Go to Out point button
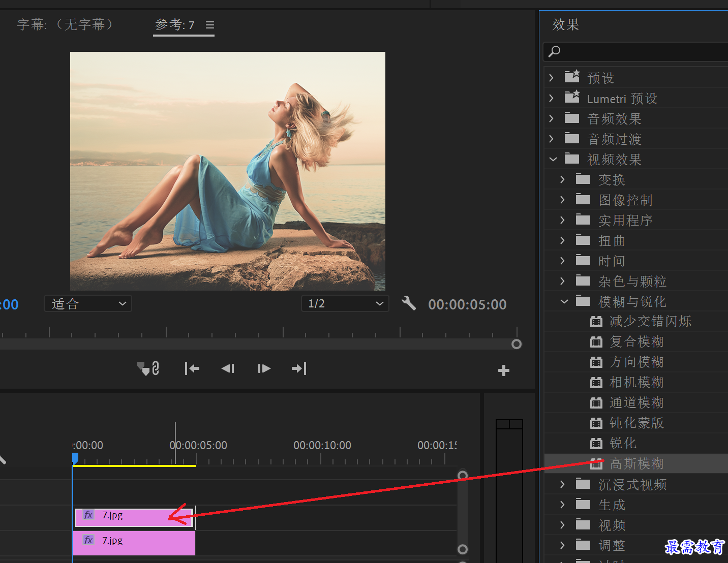 [299, 368]
